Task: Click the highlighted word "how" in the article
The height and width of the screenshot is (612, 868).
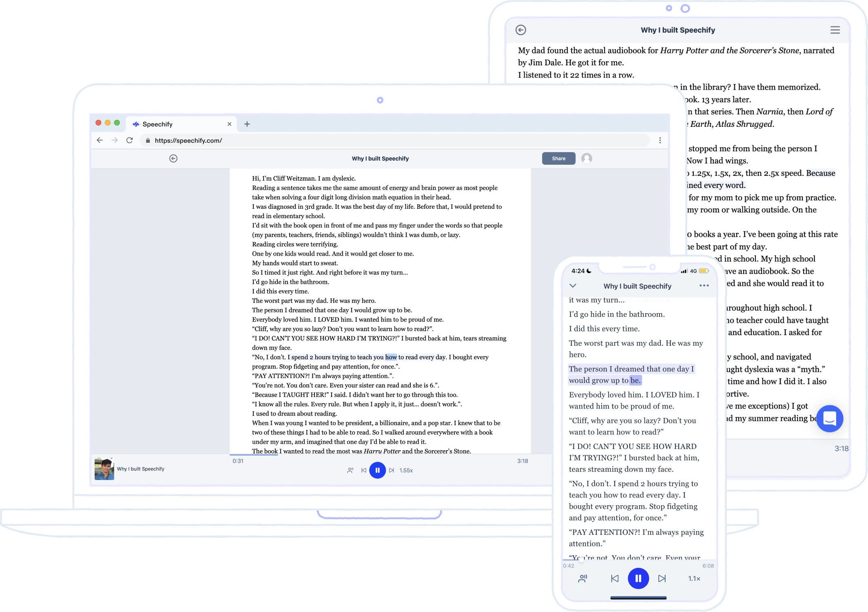Action: (391, 357)
